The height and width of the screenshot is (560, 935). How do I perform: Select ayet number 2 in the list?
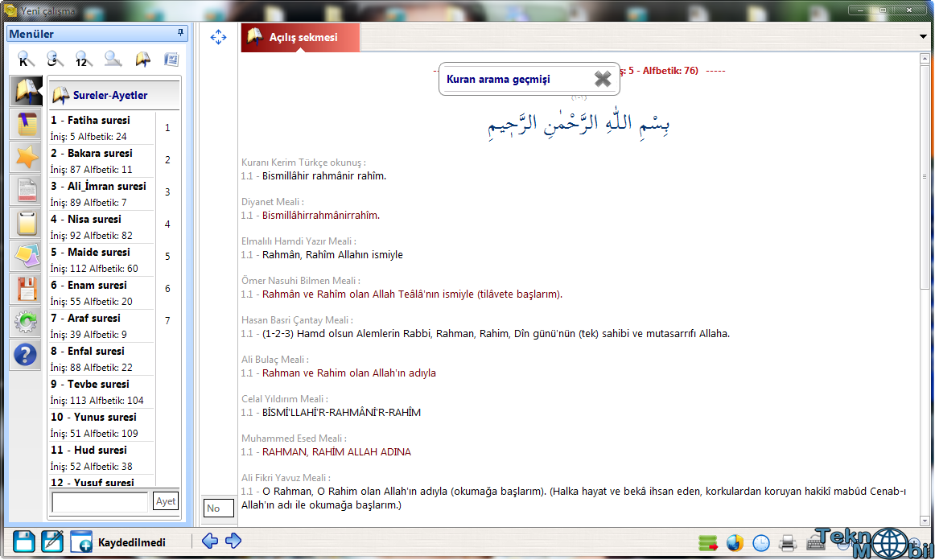pyautogui.click(x=167, y=160)
